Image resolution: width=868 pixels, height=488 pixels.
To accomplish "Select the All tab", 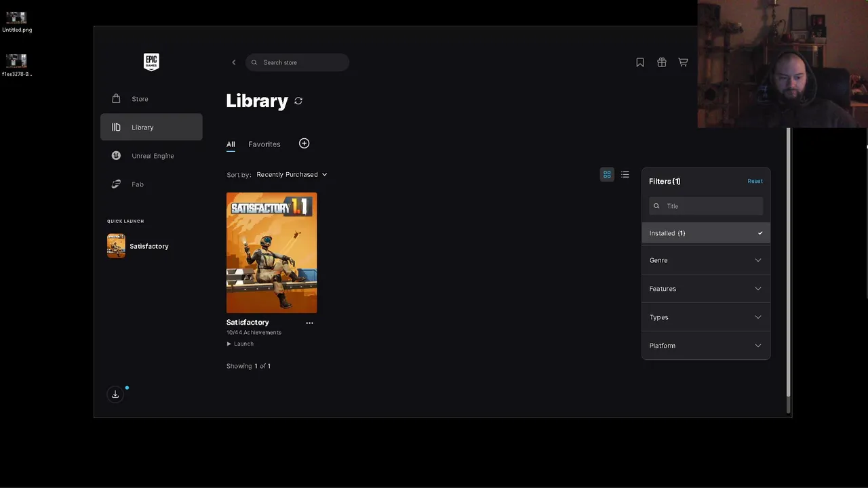I will [231, 144].
